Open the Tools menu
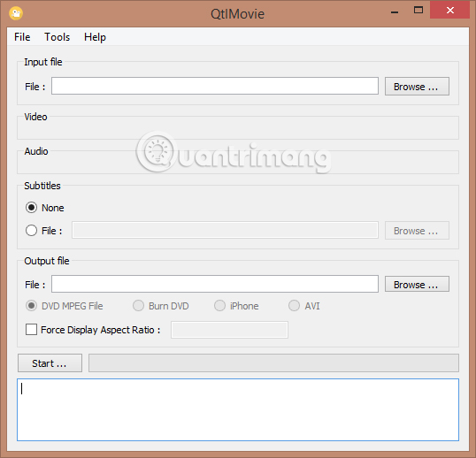The width and height of the screenshot is (476, 458). 58,37
